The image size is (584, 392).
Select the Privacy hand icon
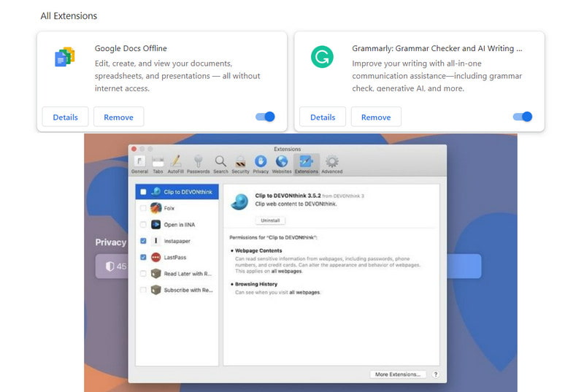tap(261, 162)
